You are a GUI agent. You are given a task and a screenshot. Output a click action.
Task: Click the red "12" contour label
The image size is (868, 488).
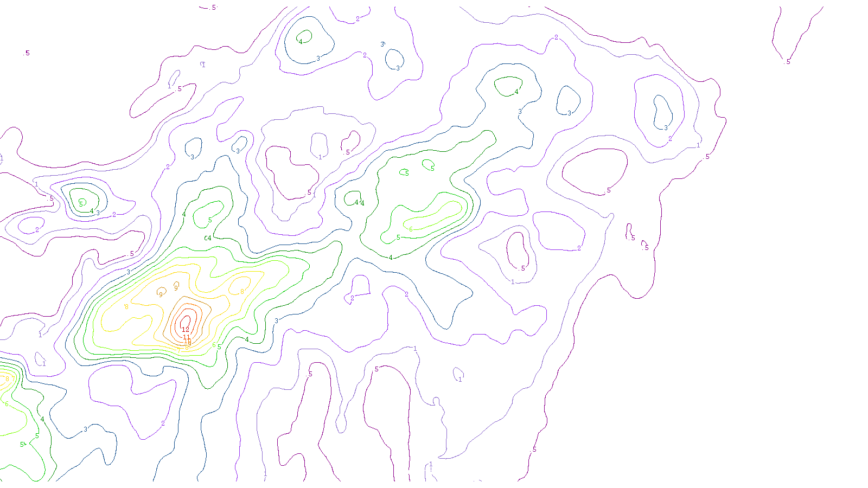[186, 330]
